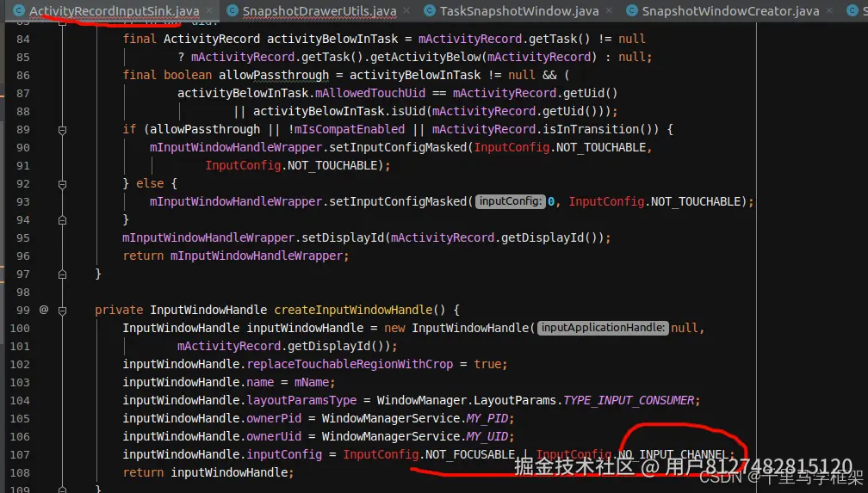Screen dimensions: 868x493
Task: Click line number 96 in the gutter
Action: (x=22, y=256)
